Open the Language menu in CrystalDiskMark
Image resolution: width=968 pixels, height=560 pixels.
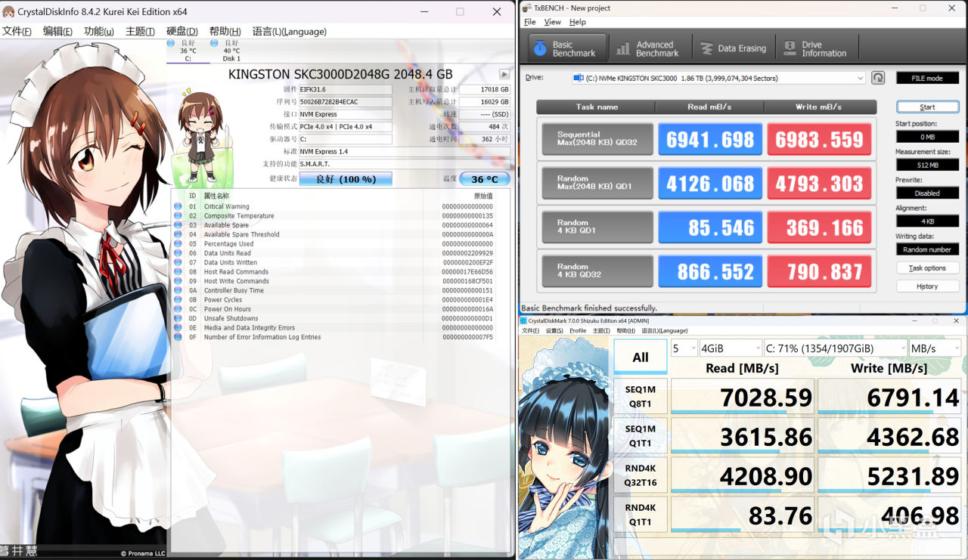coord(665,330)
